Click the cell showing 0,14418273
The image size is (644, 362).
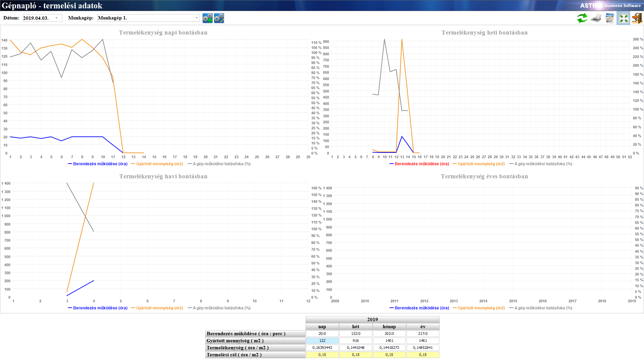(x=389, y=348)
